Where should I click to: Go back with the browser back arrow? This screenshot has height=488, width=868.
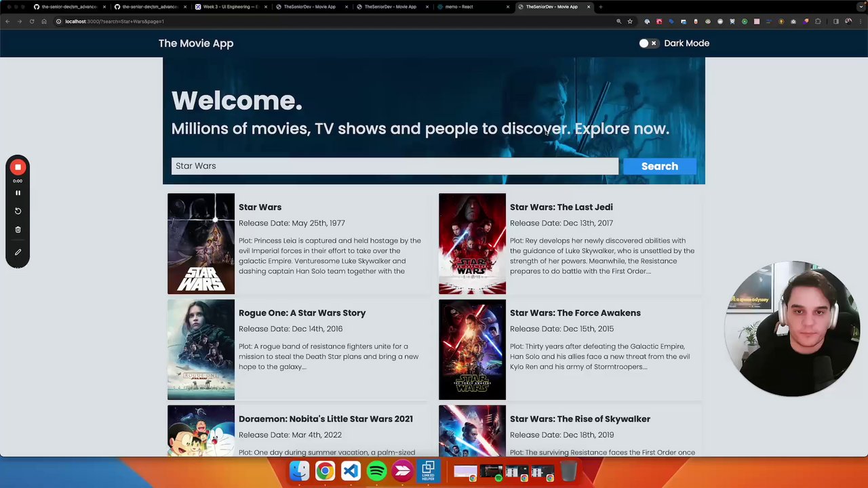(x=7, y=22)
